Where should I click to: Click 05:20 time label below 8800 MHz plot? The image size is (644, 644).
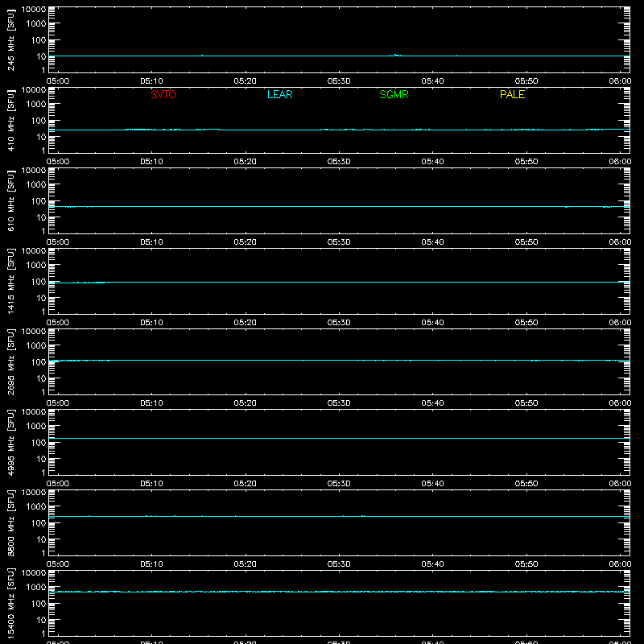coord(246,564)
